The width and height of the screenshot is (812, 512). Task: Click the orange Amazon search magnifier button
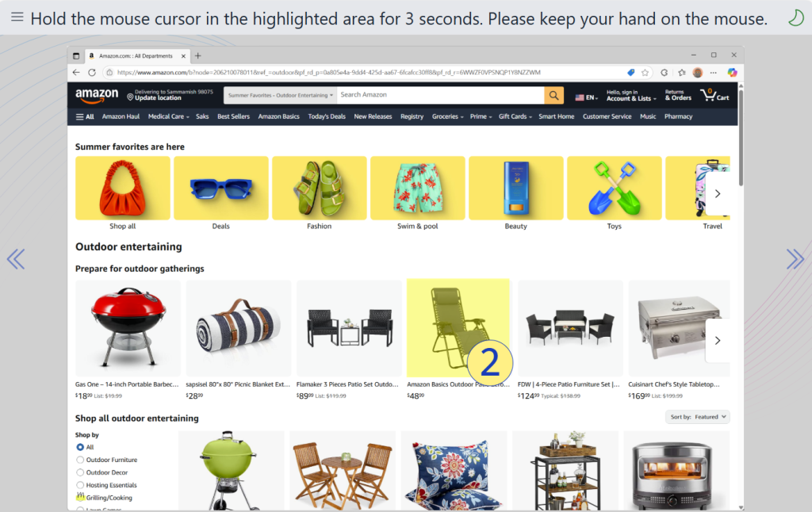(553, 95)
